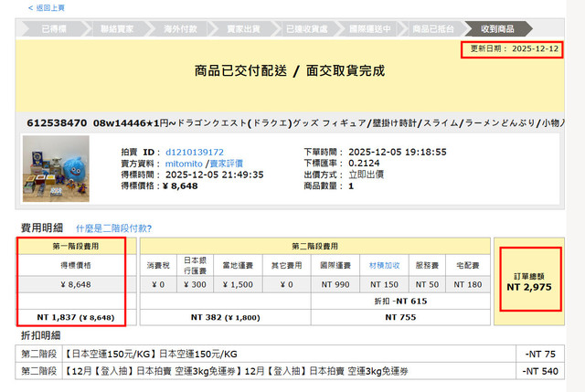Click the 下單時間 2025-12-05 19:18:55 value
The height and width of the screenshot is (392, 585).
click(398, 153)
